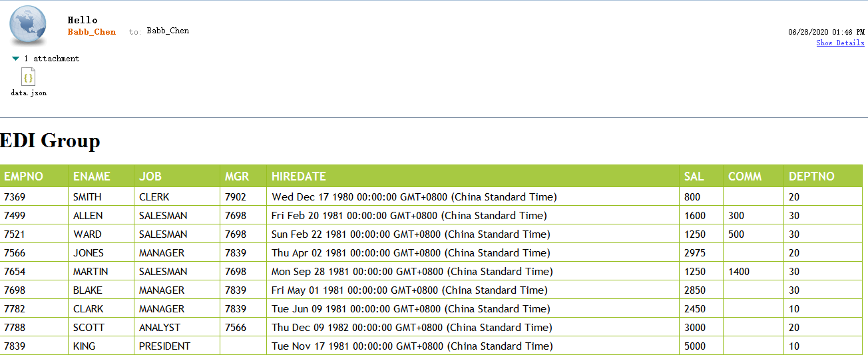Click the email date 06/28/2020 timestamp
Screen dimensions: 868x355
[826, 31]
